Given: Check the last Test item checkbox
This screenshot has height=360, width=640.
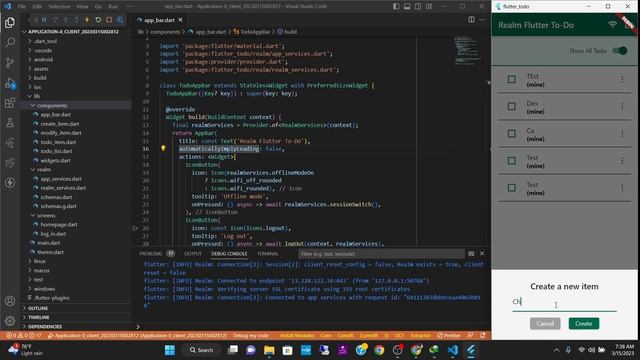Looking at the screenshot, I should (x=511, y=188).
